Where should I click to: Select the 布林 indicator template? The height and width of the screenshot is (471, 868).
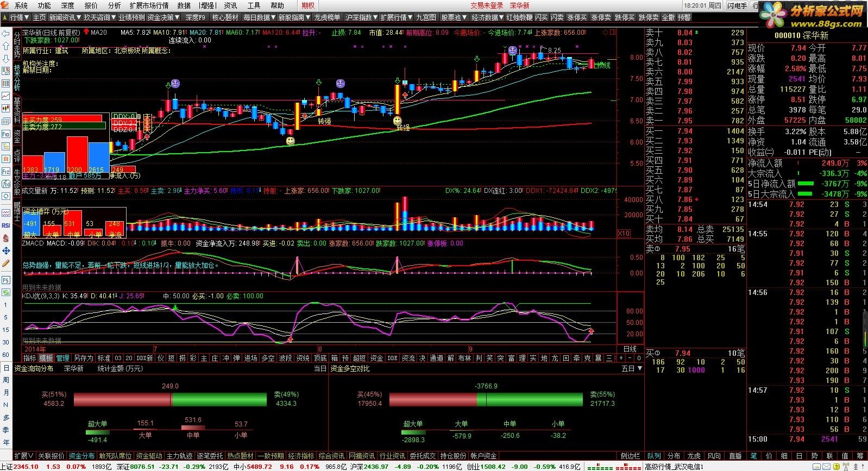[464, 358]
